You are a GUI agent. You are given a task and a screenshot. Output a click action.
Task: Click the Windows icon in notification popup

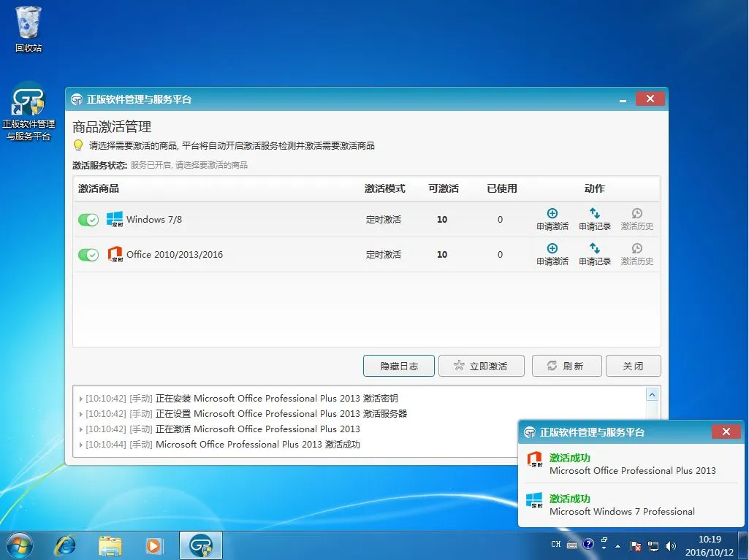coord(534,500)
